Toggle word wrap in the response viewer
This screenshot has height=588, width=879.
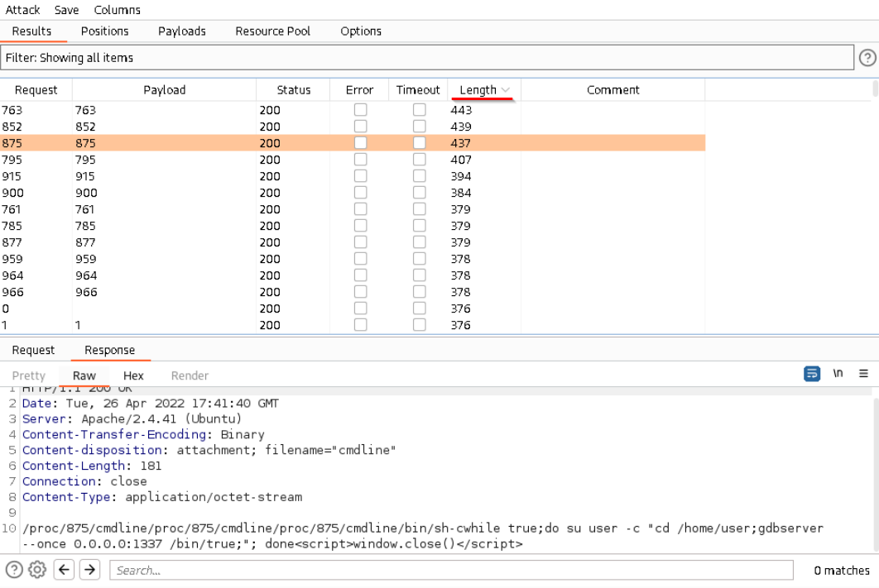[812, 374]
